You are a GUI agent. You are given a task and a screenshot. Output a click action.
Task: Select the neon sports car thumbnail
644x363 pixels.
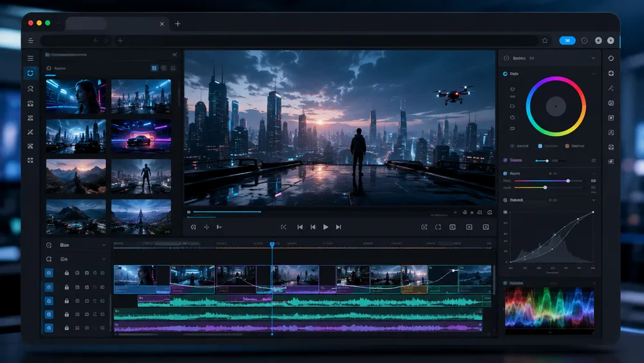coord(141,136)
